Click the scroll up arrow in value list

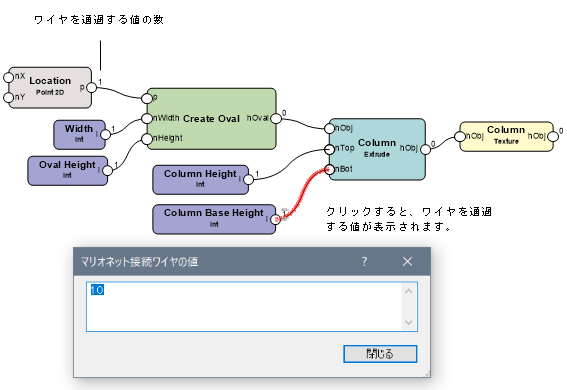coord(409,291)
